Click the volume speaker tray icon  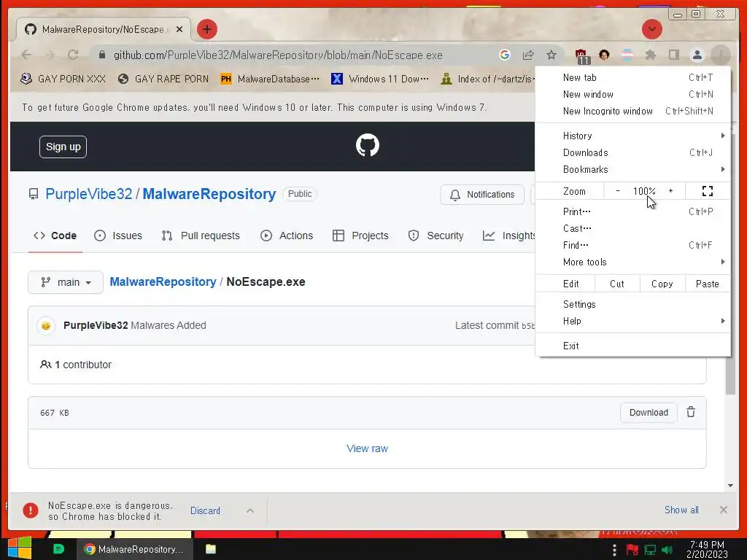(667, 550)
